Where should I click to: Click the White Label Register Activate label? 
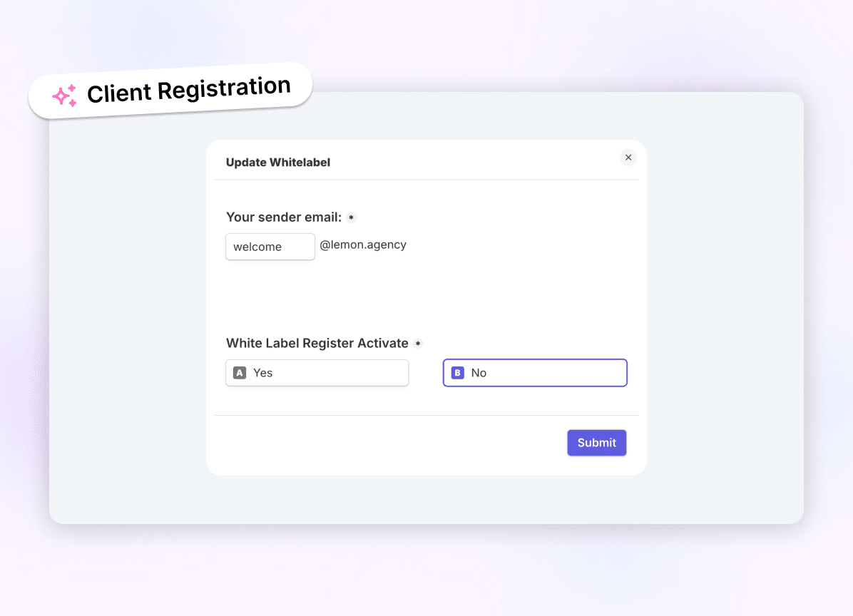pyautogui.click(x=317, y=343)
